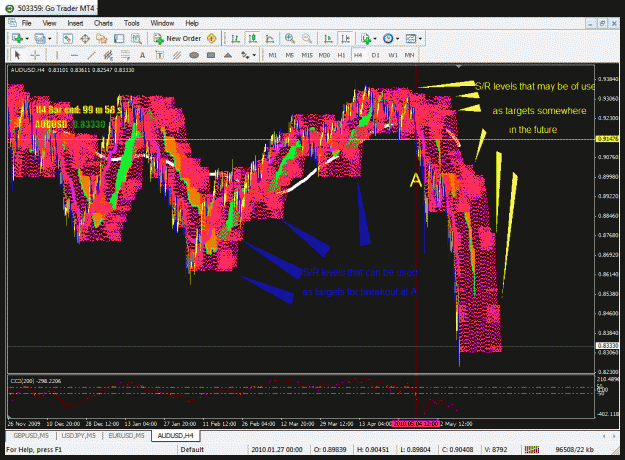Toggle the Market Watch panel
This screenshot has width=625, height=460.
click(68, 39)
